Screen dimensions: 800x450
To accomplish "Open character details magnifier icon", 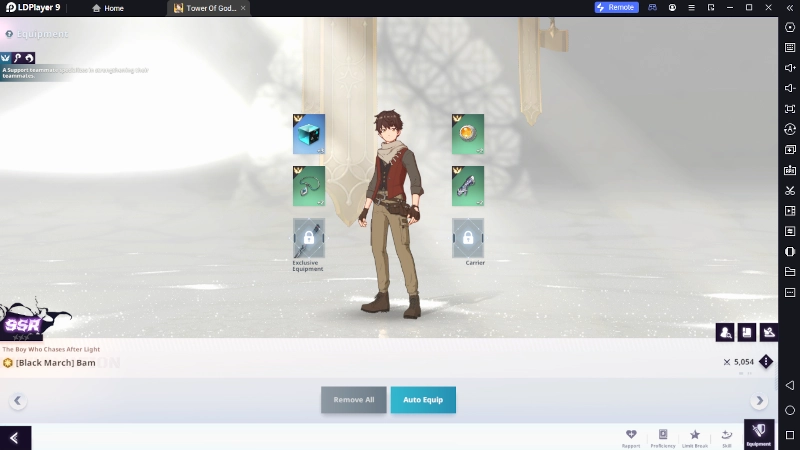I will [x=725, y=333].
